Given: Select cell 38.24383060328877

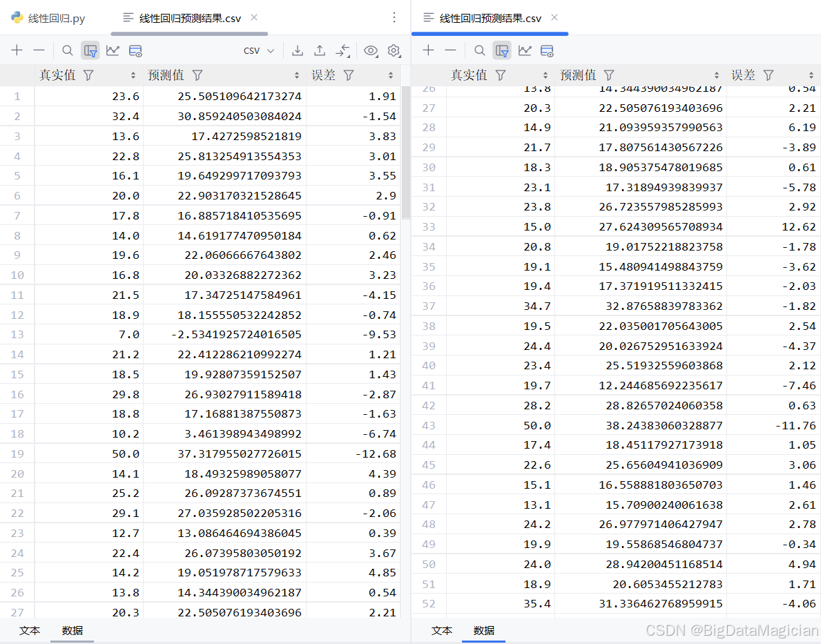Looking at the screenshot, I should (641, 426).
